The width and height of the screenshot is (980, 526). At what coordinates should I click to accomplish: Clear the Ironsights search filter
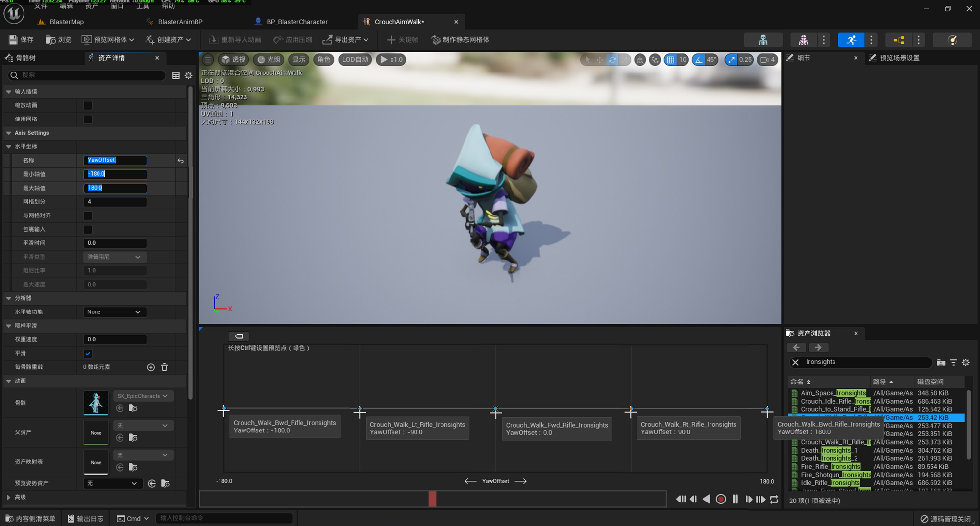(795, 362)
